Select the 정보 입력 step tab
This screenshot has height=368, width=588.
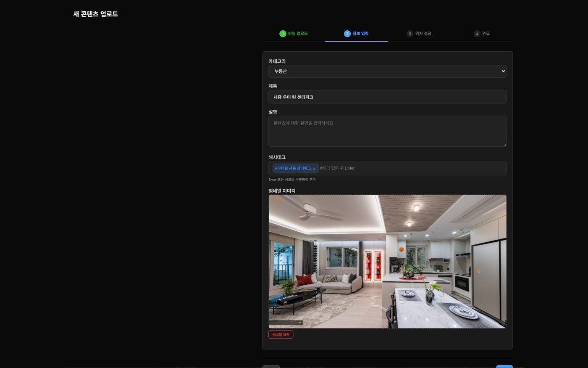pos(356,34)
